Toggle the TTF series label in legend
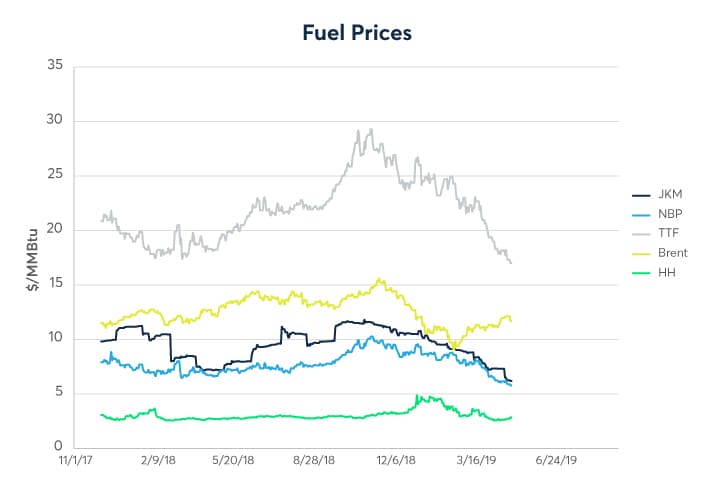 668,233
